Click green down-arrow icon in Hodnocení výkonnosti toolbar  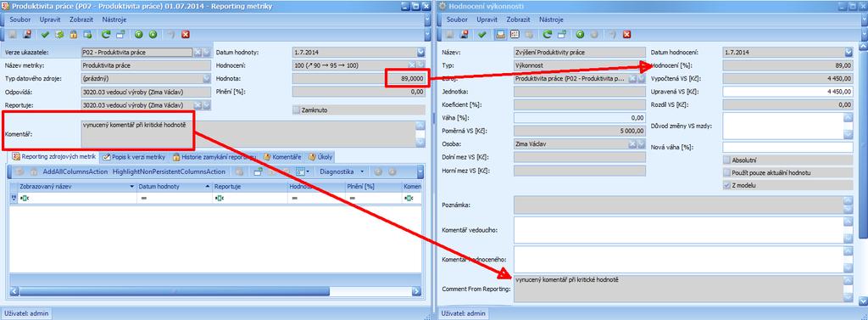[x=580, y=35]
